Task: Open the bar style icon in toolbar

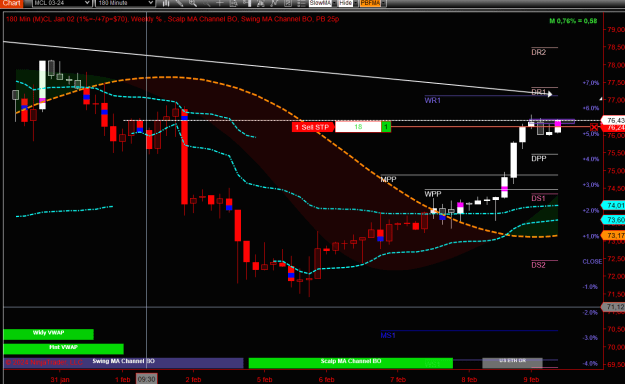Action: click(x=166, y=3)
